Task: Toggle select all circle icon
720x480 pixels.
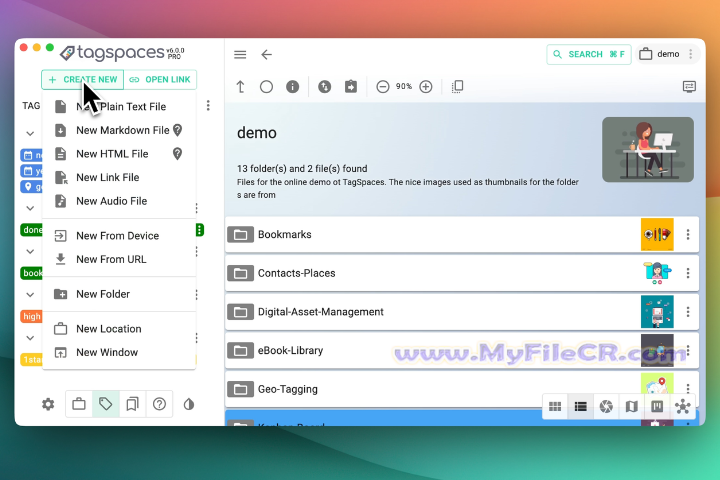Action: click(266, 86)
